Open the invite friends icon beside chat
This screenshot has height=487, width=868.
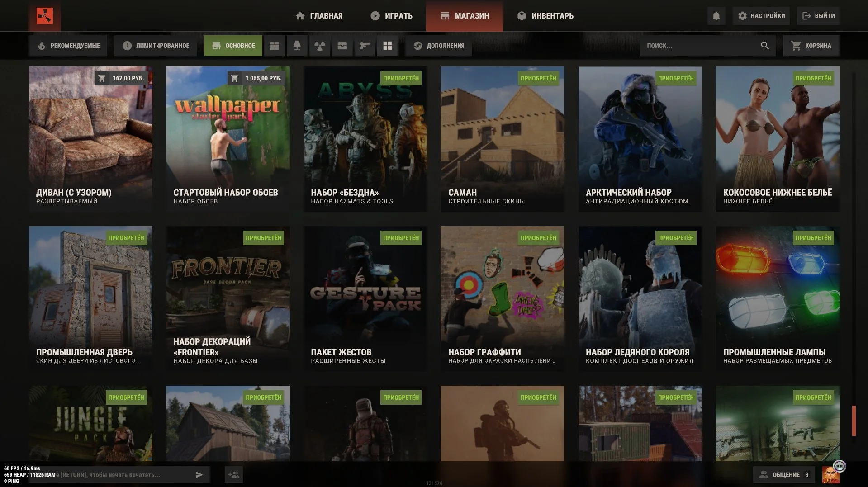point(234,475)
